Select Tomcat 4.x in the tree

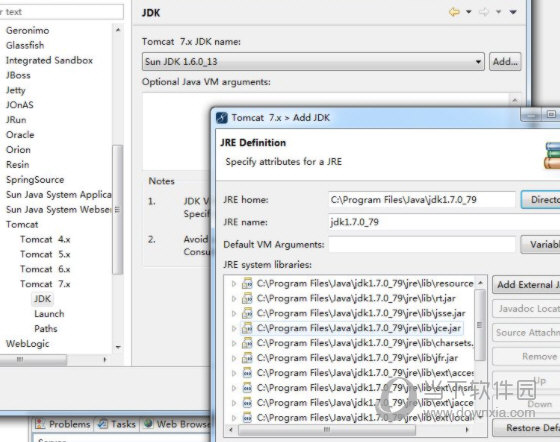click(x=45, y=240)
